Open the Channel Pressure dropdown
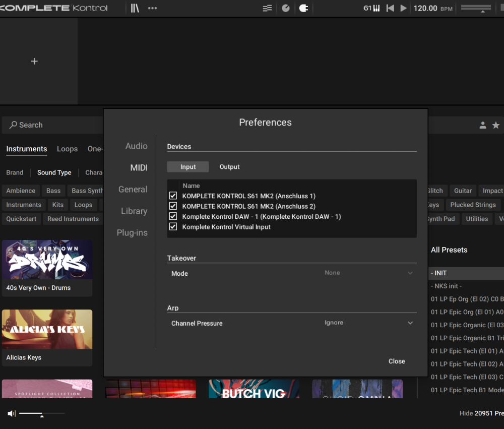Screen dimensions: 504x429 pyautogui.click(x=368, y=323)
